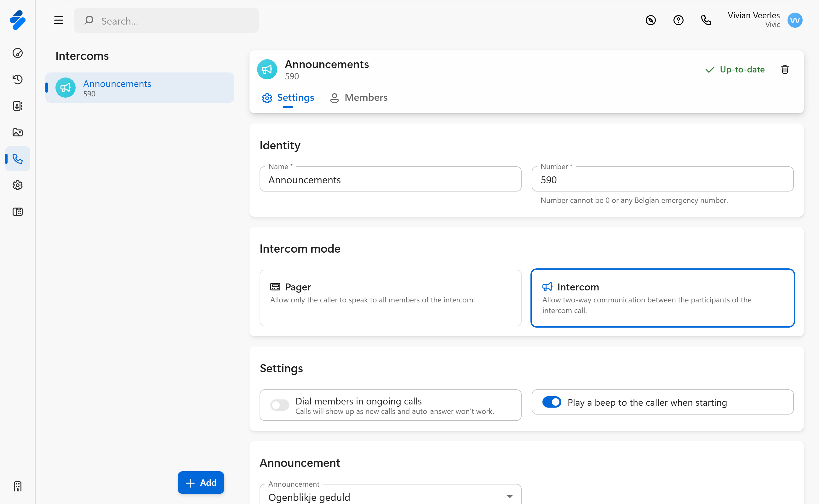Image resolution: width=819 pixels, height=504 pixels.
Task: Click the top bar phone icon
Action: coord(706,21)
